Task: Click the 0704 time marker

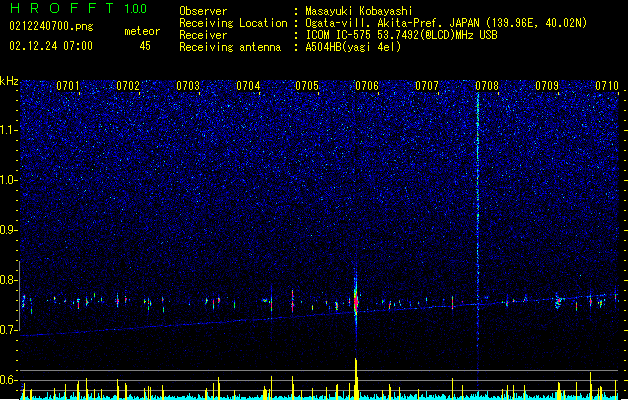Action: pos(248,86)
